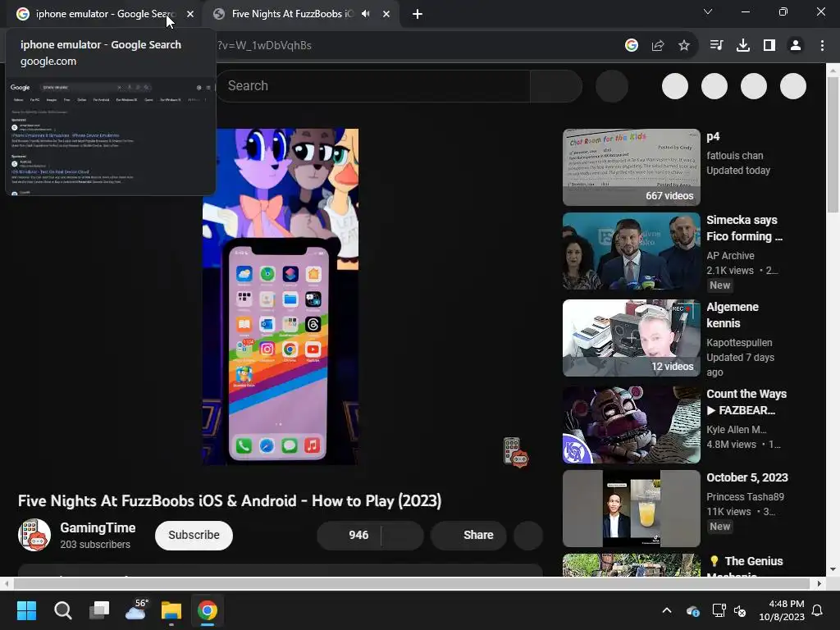Viewport: 840px width, 630px height.
Task: Like the video showing 946 likes
Action: [349, 535]
